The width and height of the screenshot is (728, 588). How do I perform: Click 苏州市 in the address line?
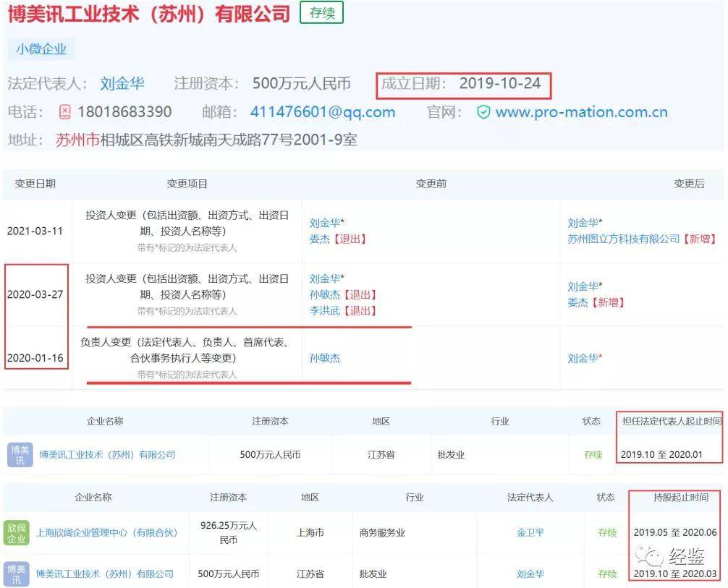point(77,140)
